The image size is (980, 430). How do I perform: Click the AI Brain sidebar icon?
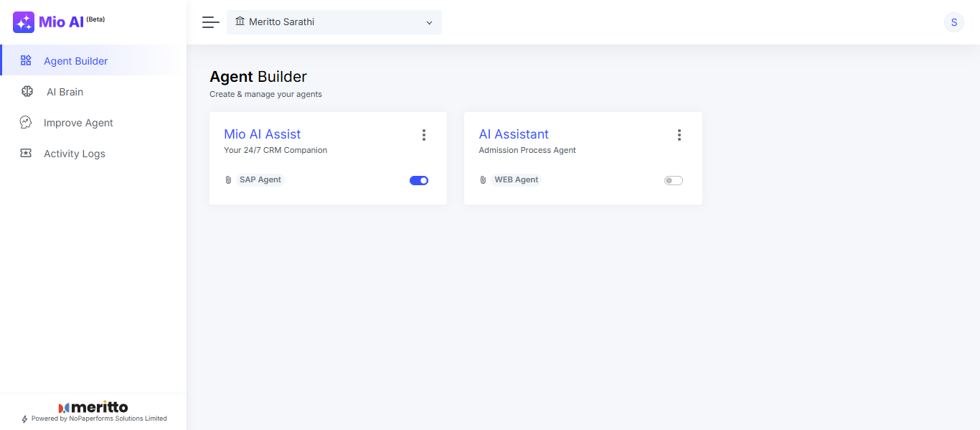pyautogui.click(x=27, y=91)
